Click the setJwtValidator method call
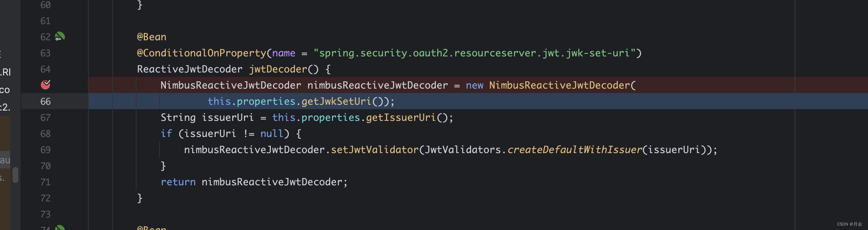The width and height of the screenshot is (868, 230). [x=375, y=150]
